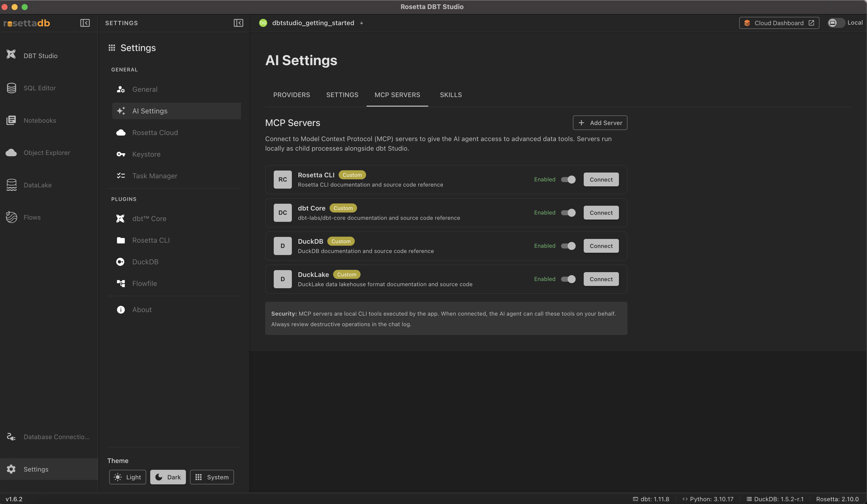The image size is (867, 504).
Task: Click the v1.6.2 version label
Action: click(14, 499)
